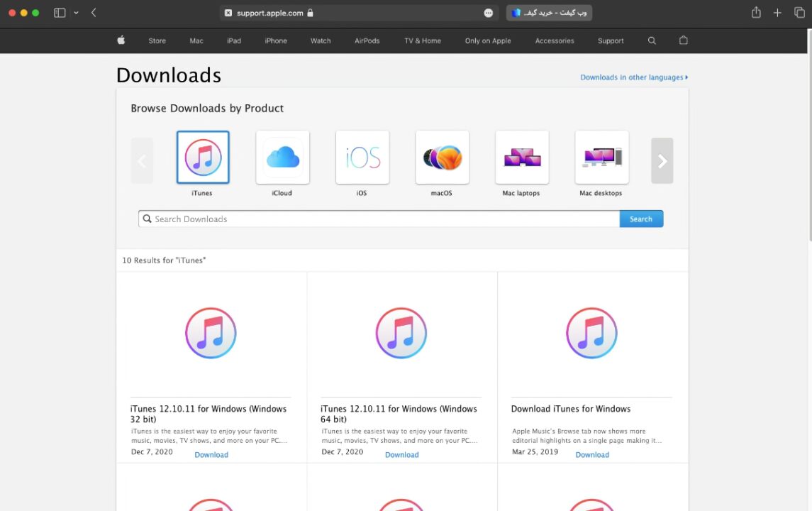This screenshot has height=511, width=812.
Task: Open iPad in the Apple menu
Action: (234, 40)
